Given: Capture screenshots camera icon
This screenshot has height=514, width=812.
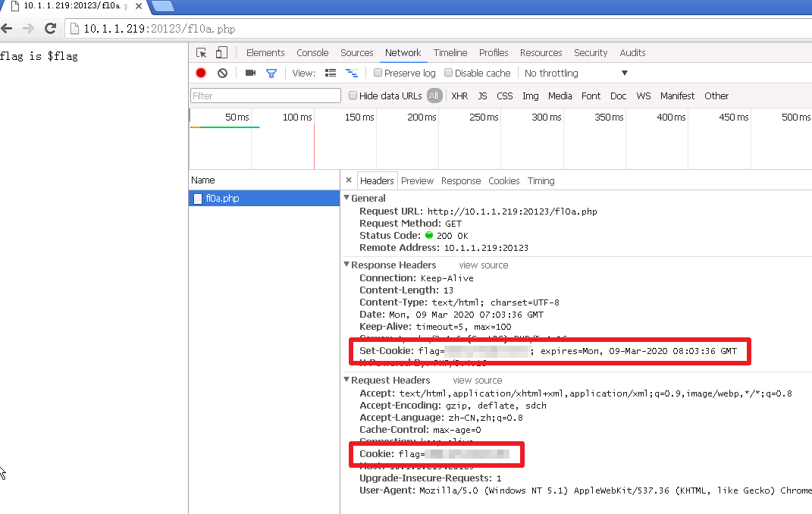Looking at the screenshot, I should click(251, 73).
